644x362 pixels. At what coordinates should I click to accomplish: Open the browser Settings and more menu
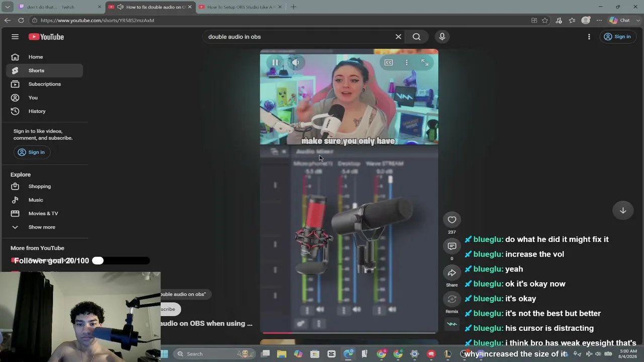pyautogui.click(x=599, y=21)
